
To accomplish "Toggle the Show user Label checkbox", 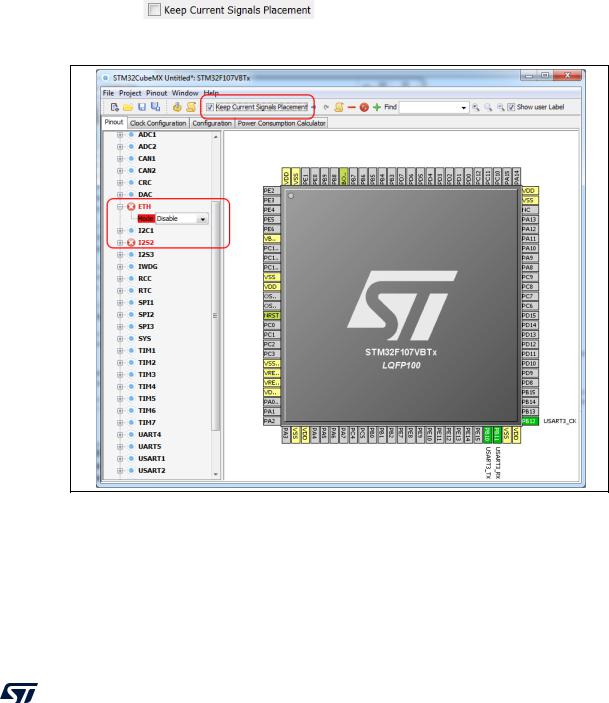I will [x=511, y=107].
